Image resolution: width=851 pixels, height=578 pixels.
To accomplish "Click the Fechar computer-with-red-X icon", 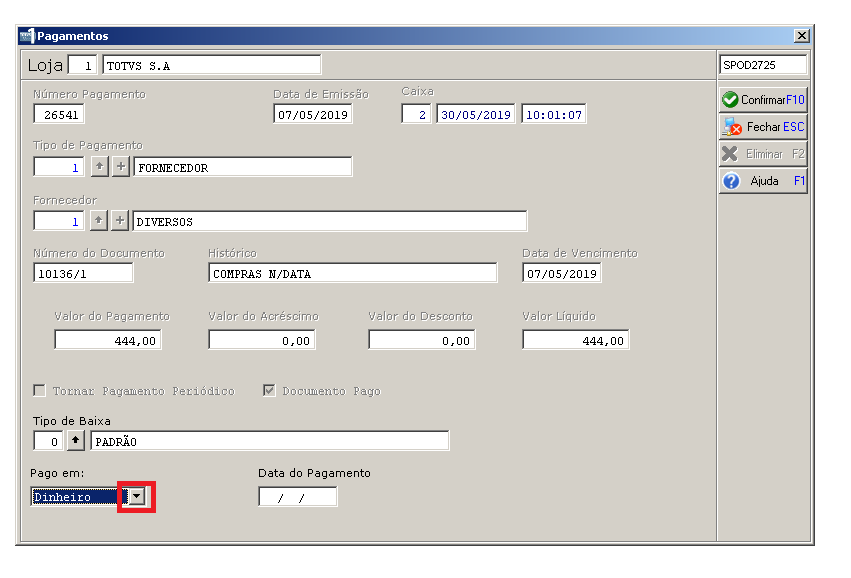I will pos(731,127).
